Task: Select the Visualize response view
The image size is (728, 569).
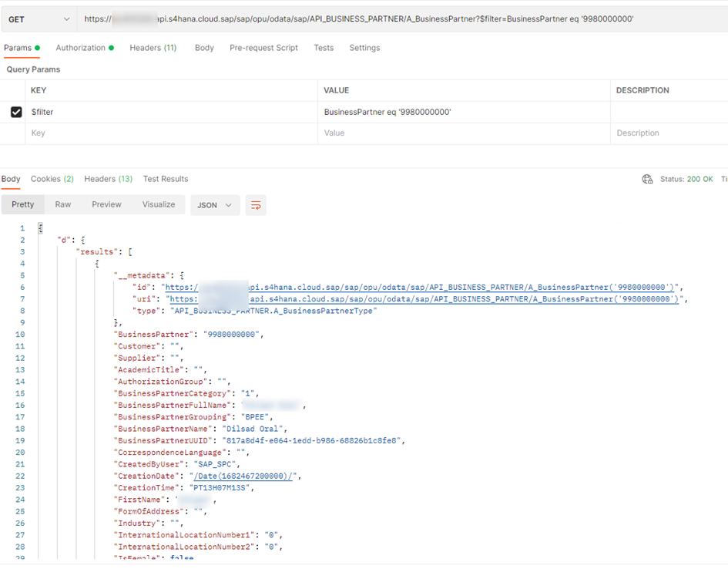Action: (x=159, y=204)
